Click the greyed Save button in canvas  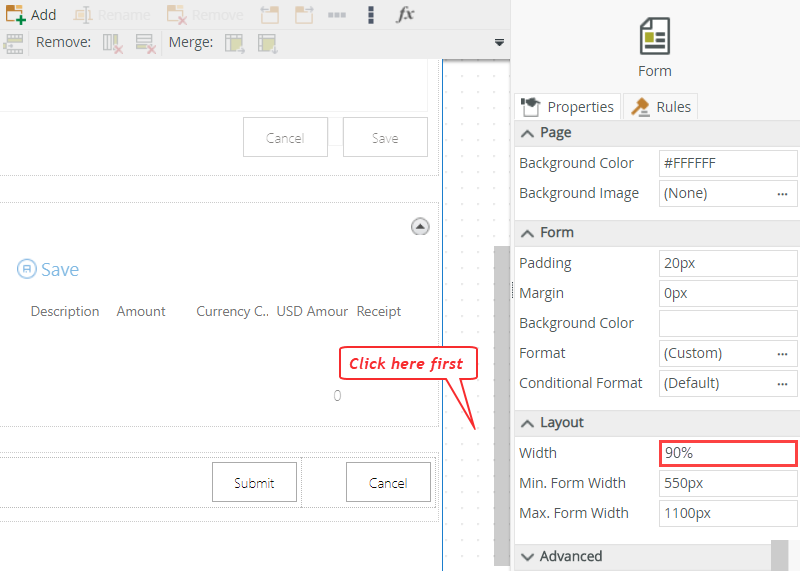pyautogui.click(x=385, y=137)
